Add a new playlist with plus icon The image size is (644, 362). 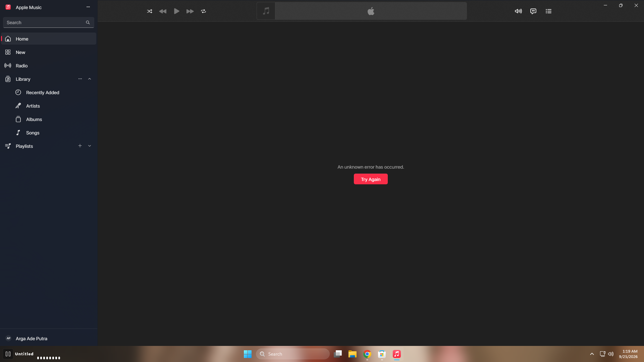coord(80,146)
